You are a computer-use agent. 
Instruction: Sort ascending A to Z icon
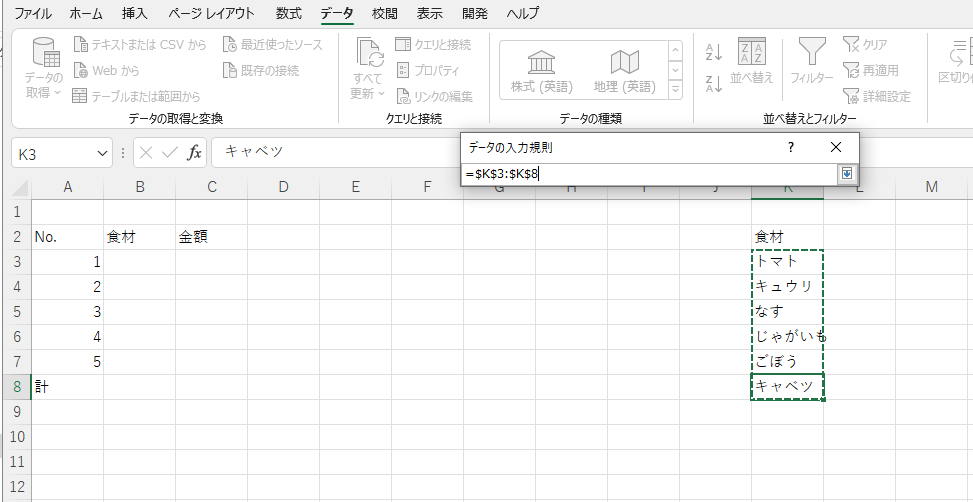[x=714, y=52]
